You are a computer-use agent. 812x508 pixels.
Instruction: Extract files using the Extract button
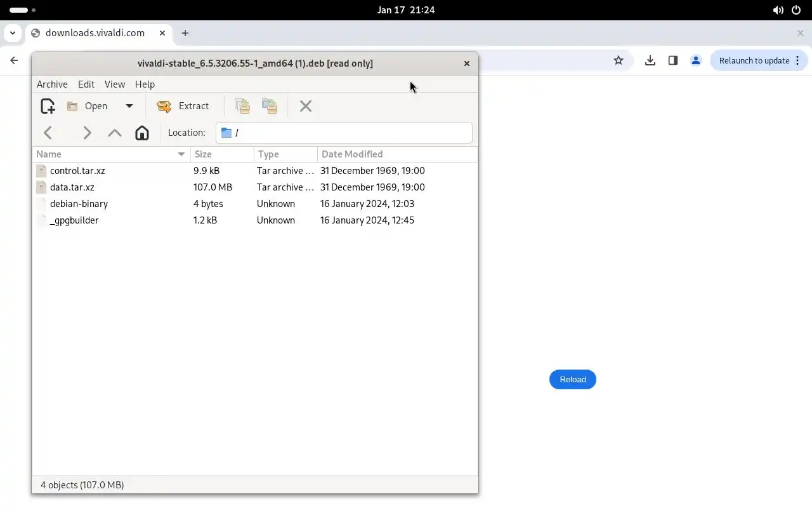183,106
